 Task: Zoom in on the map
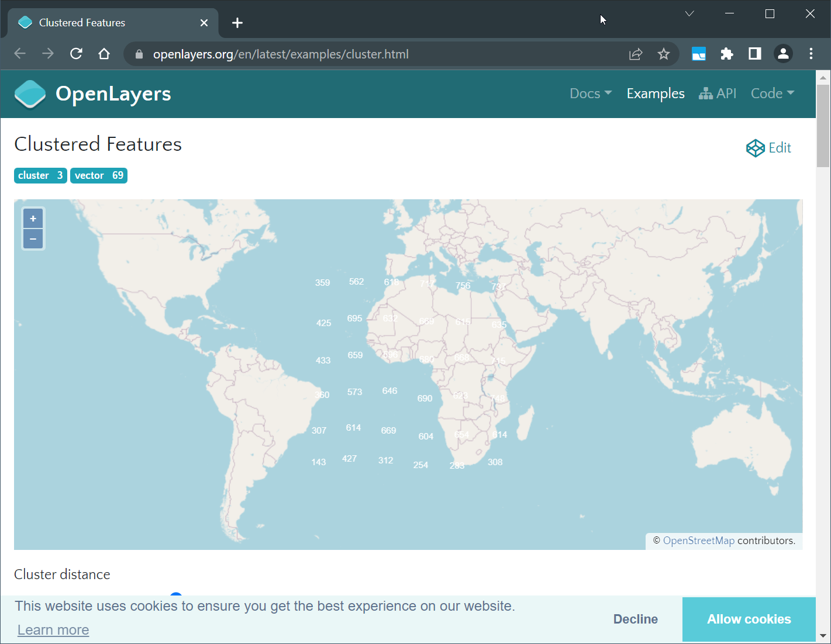click(x=33, y=219)
